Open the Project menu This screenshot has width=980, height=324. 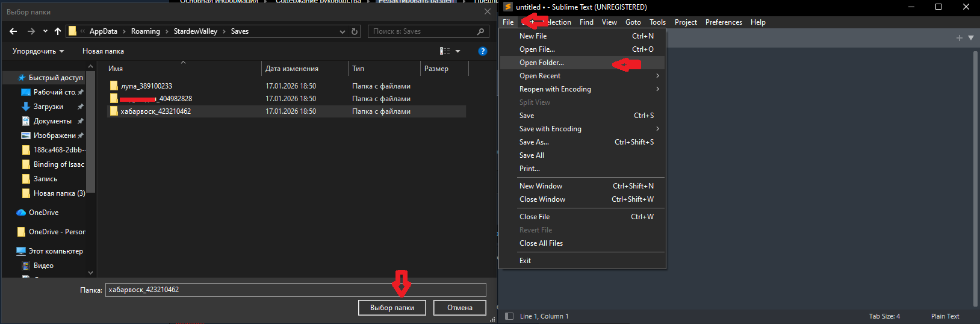tap(686, 22)
